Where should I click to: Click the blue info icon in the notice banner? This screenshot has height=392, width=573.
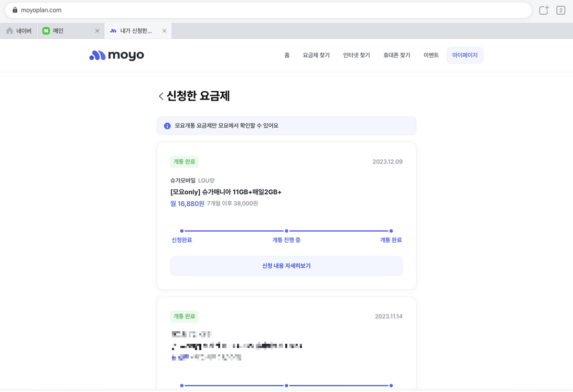pyautogui.click(x=167, y=126)
